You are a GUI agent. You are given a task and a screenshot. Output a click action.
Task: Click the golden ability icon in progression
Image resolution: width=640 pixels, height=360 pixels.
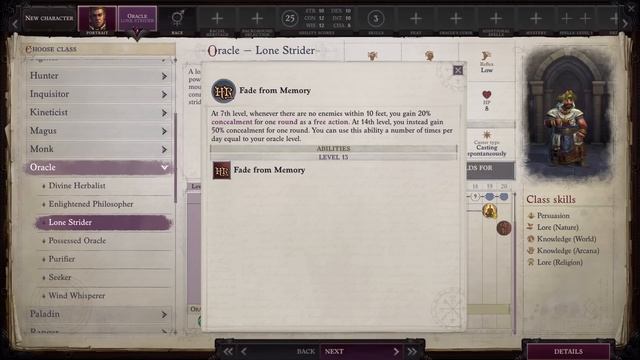[489, 211]
